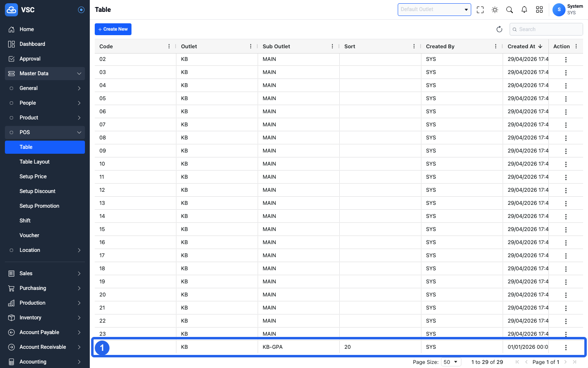Image resolution: width=588 pixels, height=368 pixels.
Task: Toggle fullscreen mode icon
Action: click(x=480, y=10)
